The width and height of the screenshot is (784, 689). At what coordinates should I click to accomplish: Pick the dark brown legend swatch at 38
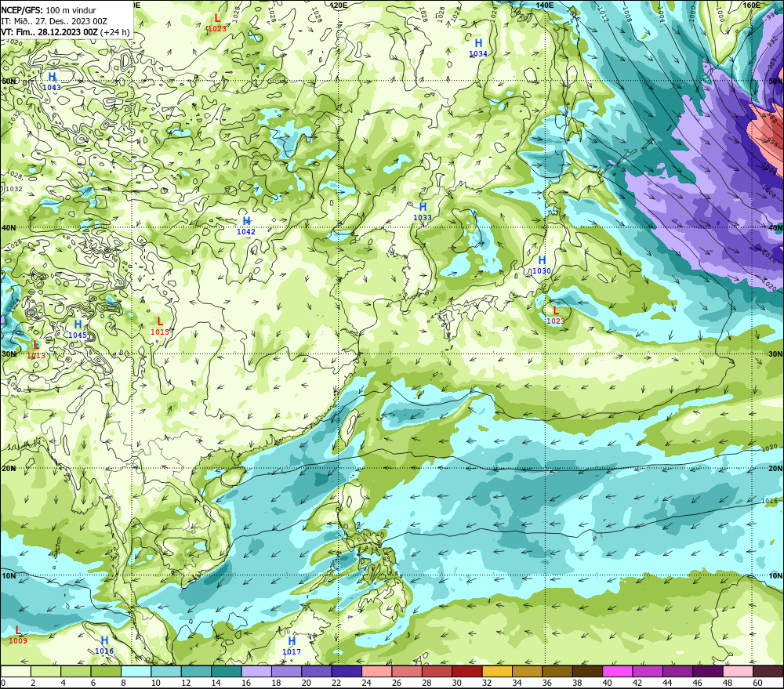click(x=587, y=671)
